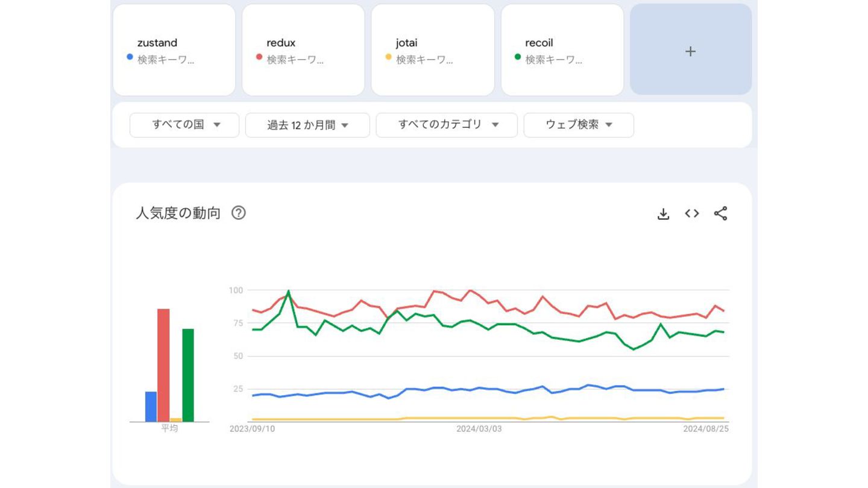This screenshot has height=488, width=868.
Task: Select the zustand search term card
Action: (x=174, y=50)
